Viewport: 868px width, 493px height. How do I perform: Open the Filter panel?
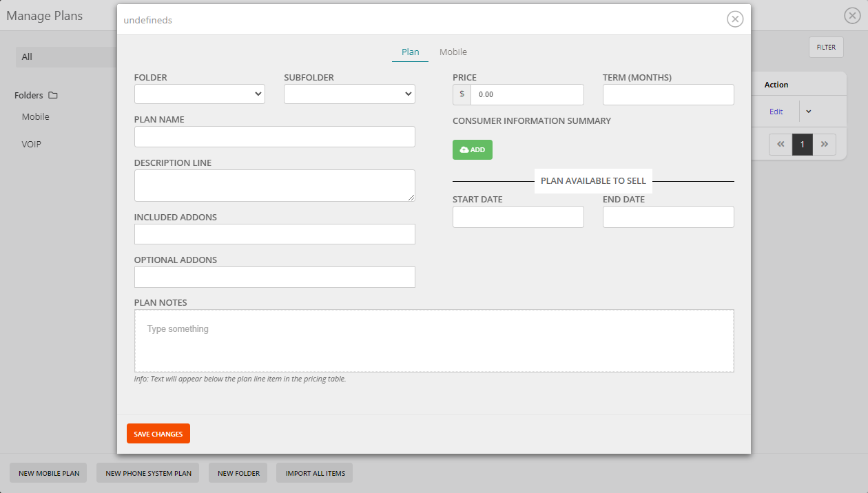(825, 47)
